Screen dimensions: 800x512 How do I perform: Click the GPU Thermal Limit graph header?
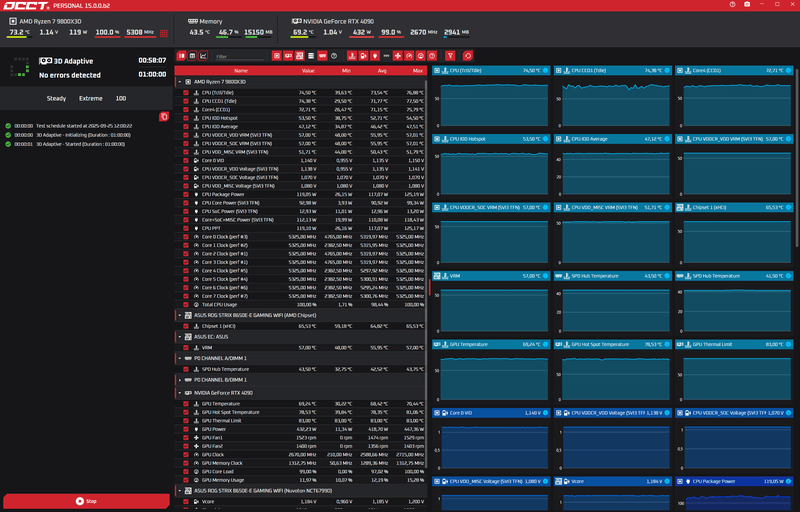[734, 344]
